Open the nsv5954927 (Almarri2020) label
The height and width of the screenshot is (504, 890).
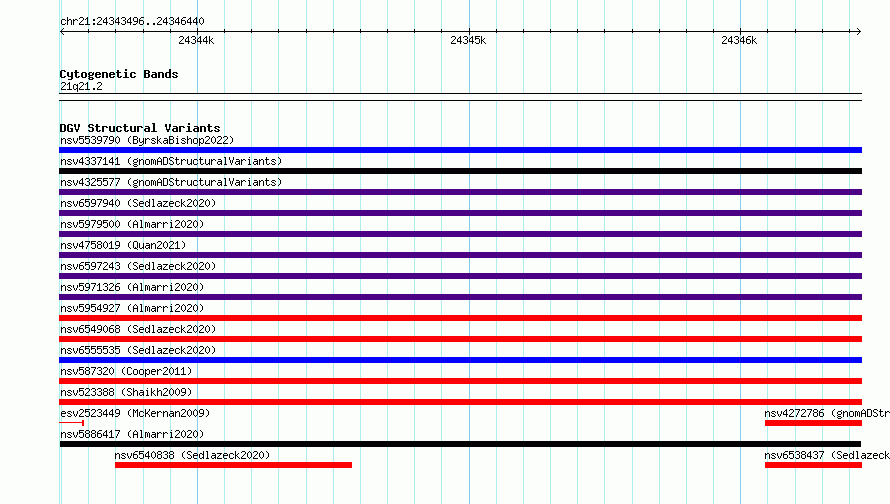tap(132, 308)
